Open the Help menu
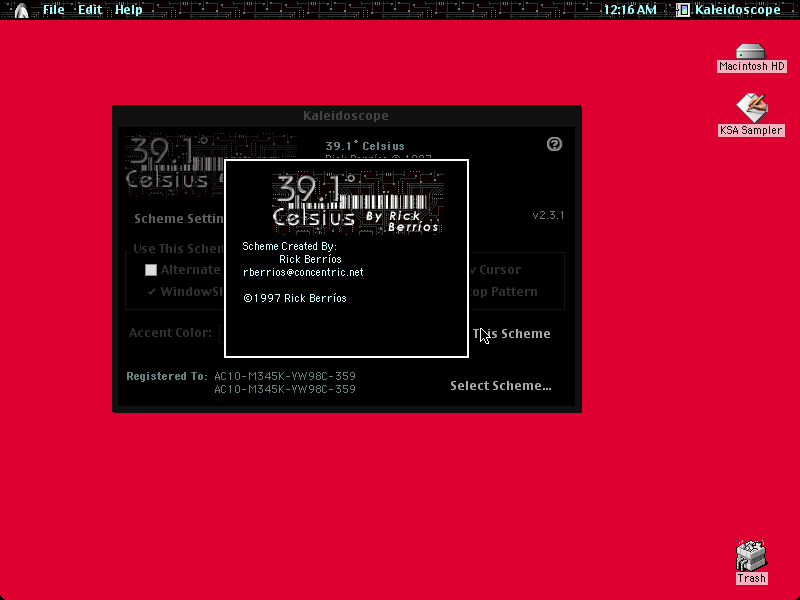The width and height of the screenshot is (800, 600). pos(129,10)
